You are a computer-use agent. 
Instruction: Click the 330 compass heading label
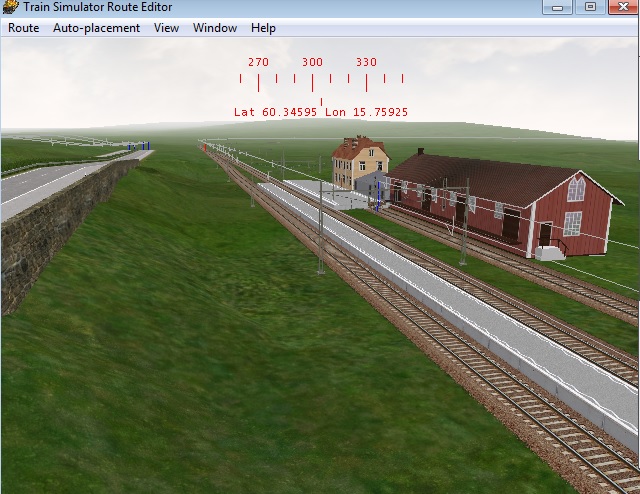pos(366,62)
